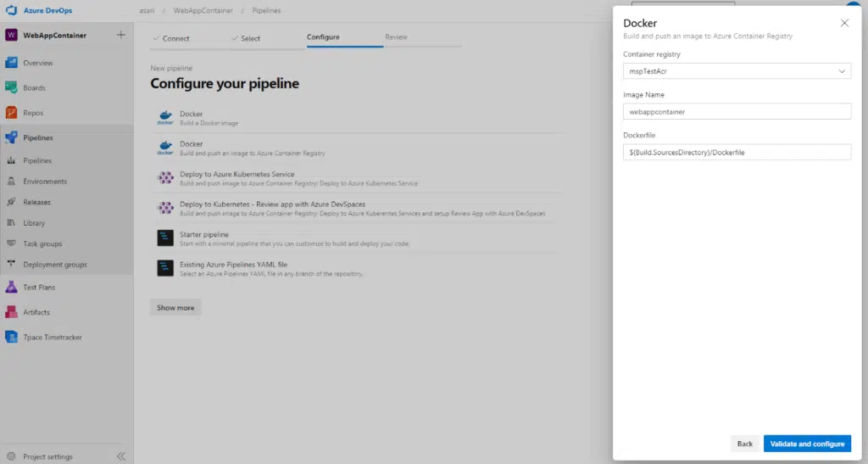Click the Pipelines breadcrumb link
Screen dimensions: 868x464
pyautogui.click(x=266, y=10)
